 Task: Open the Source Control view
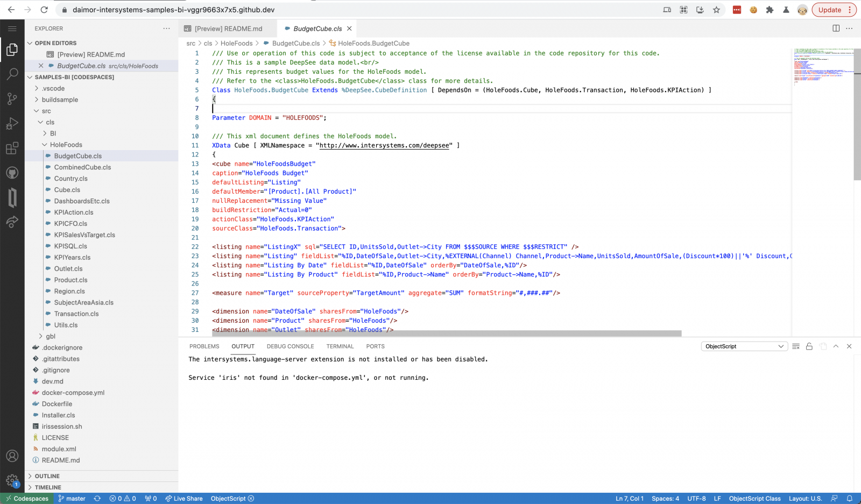click(12, 99)
